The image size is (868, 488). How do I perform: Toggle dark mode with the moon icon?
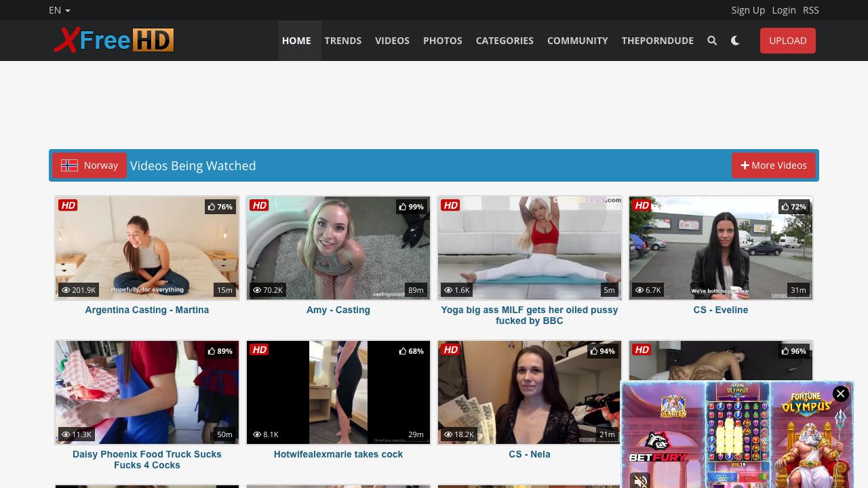click(x=735, y=41)
